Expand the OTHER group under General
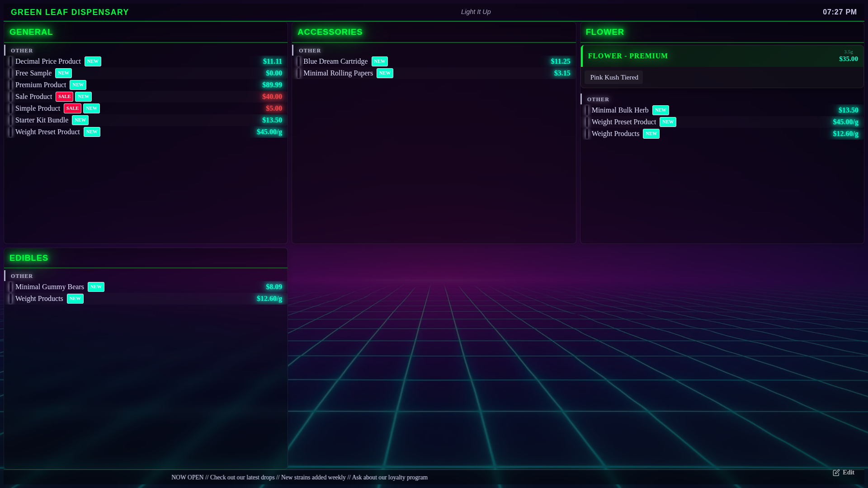 pos(22,51)
